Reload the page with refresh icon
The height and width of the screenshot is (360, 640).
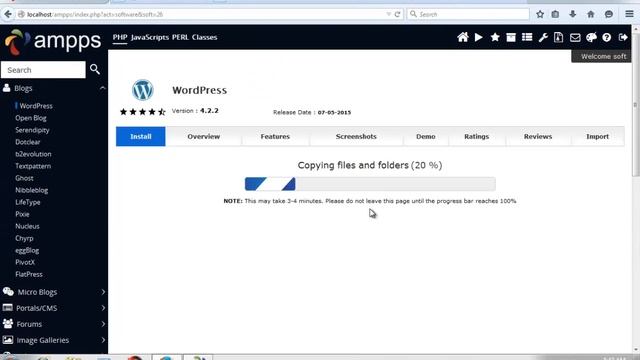397,14
